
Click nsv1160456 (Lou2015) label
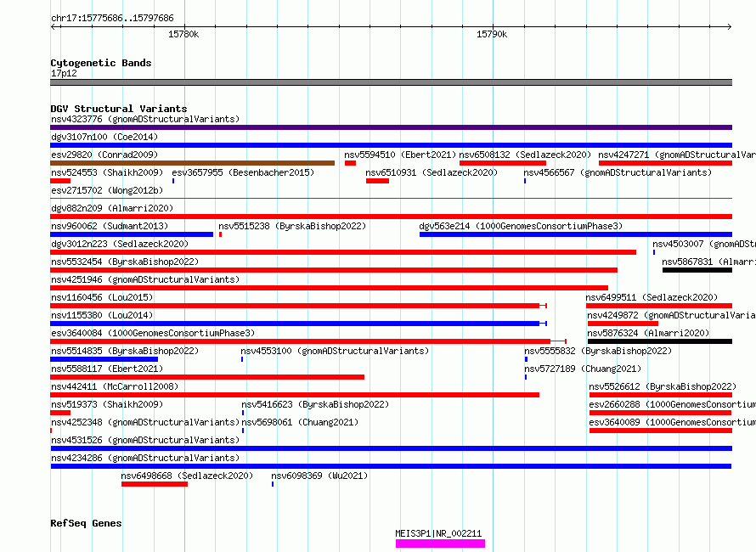coord(102,297)
